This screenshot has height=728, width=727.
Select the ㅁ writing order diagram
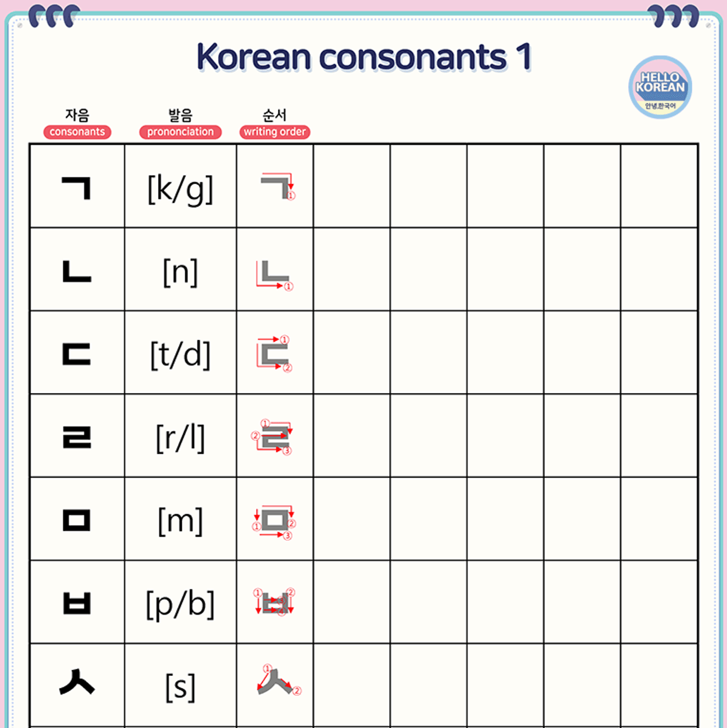[274, 521]
